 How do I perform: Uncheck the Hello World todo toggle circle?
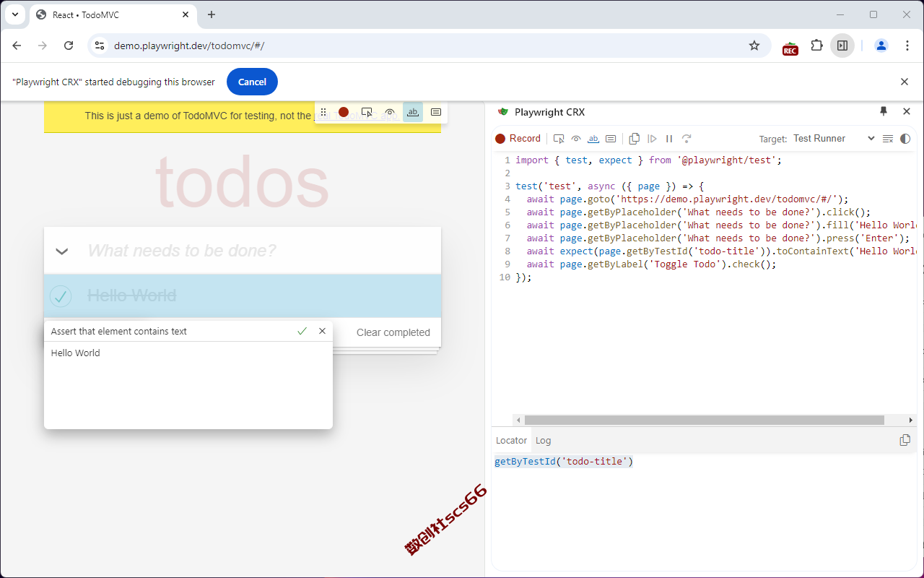[61, 296]
